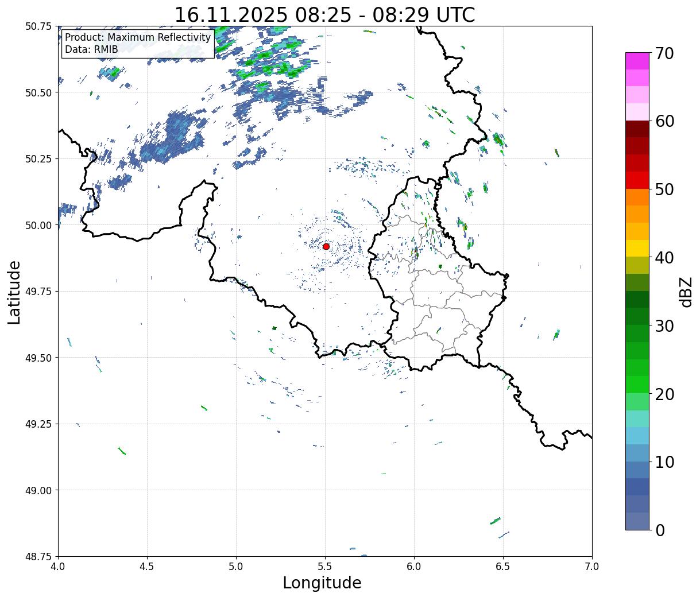
Task: Click colorbar tick label '20'
Action: pos(664,394)
